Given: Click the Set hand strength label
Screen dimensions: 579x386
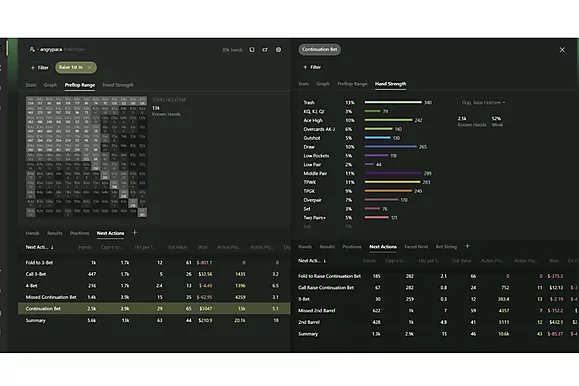Looking at the screenshot, I should (307, 209).
